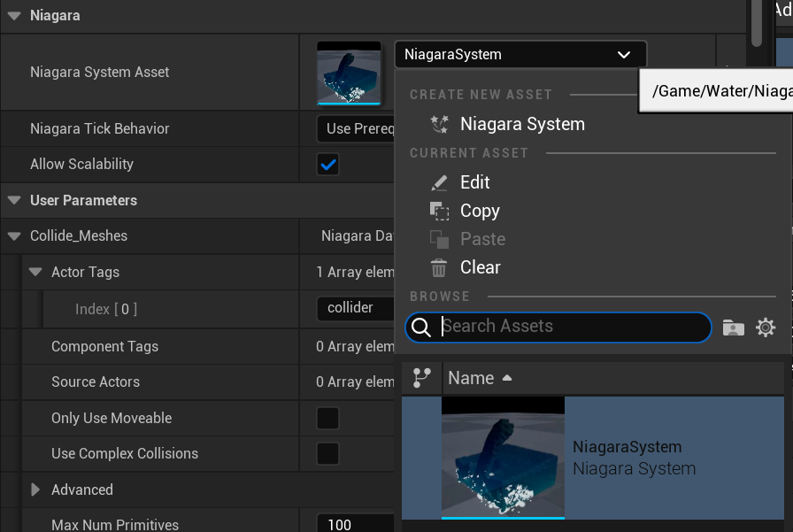This screenshot has width=793, height=532.
Task: Uncheck Allow Scalability checkbox
Action: coord(328,165)
